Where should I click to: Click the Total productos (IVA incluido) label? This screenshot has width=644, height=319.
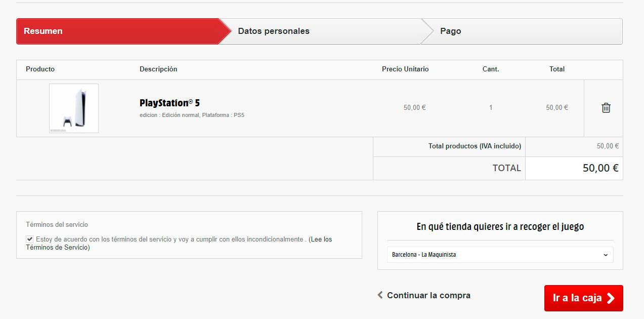tap(475, 146)
